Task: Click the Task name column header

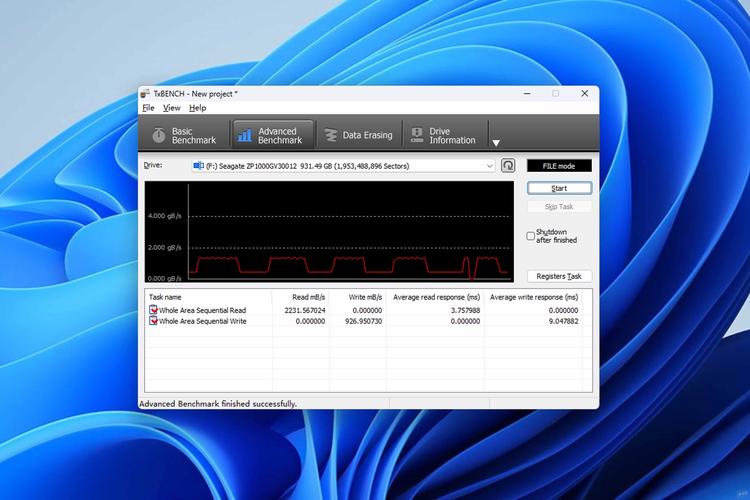Action: coord(209,297)
